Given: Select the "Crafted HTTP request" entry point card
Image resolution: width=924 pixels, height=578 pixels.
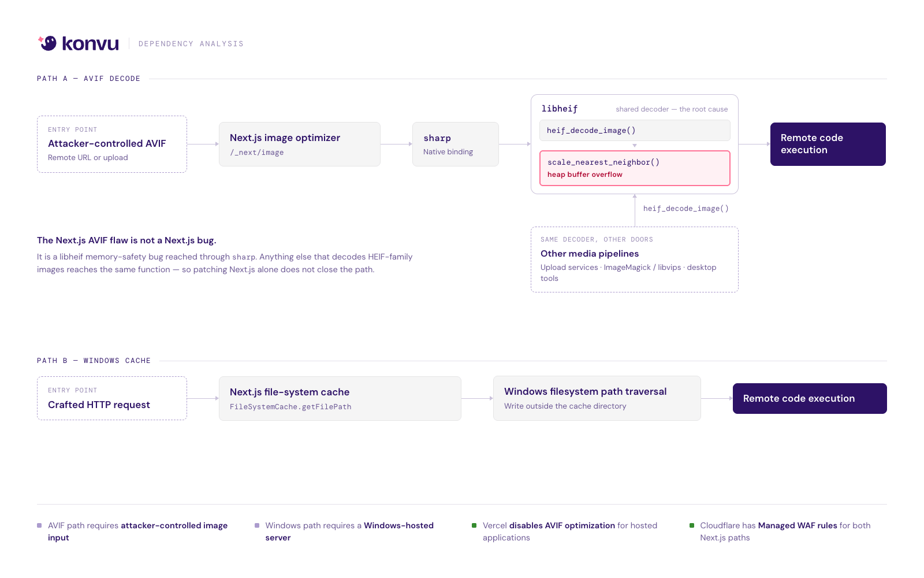Looking at the screenshot, I should (112, 398).
